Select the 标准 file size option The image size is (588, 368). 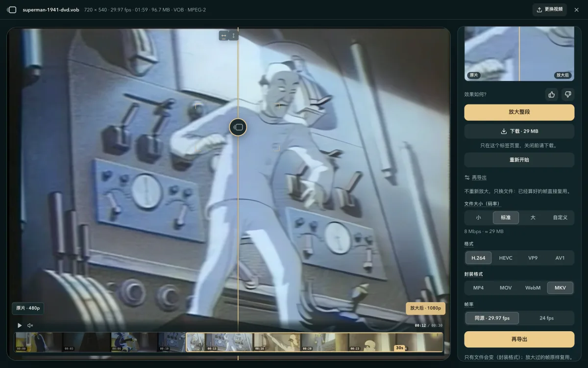tap(506, 217)
